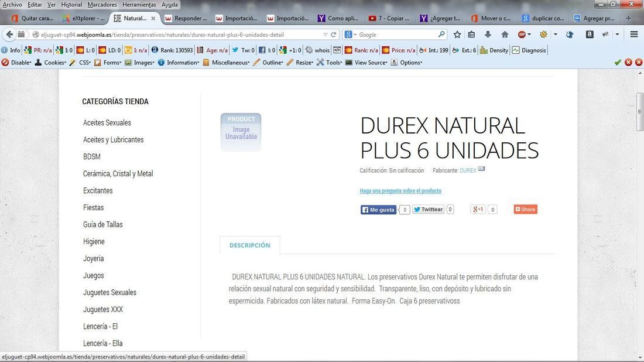Image resolution: width=644 pixels, height=362 pixels.
Task: Expand the Disable dropdown menu
Action: (x=16, y=63)
